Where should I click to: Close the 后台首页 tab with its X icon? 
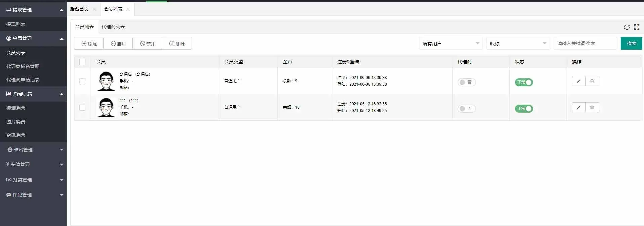click(94, 9)
